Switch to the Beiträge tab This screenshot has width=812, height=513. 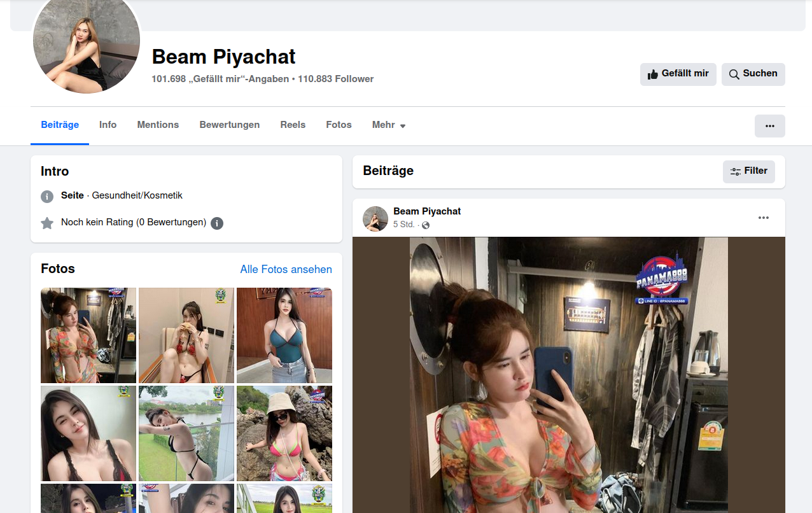click(60, 125)
